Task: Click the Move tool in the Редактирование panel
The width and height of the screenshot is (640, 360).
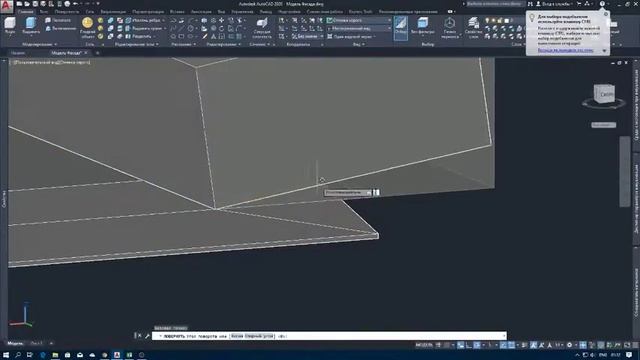Action: 221,20
